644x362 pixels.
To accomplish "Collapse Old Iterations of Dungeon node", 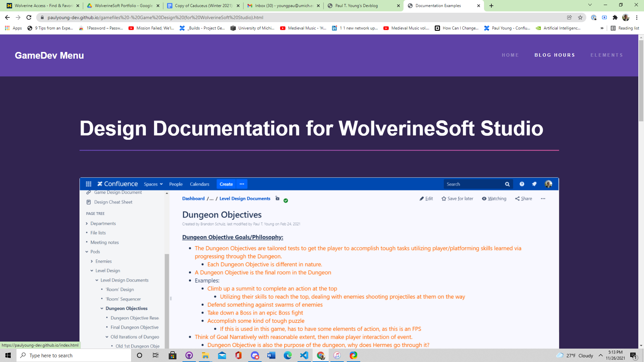I will click(107, 337).
